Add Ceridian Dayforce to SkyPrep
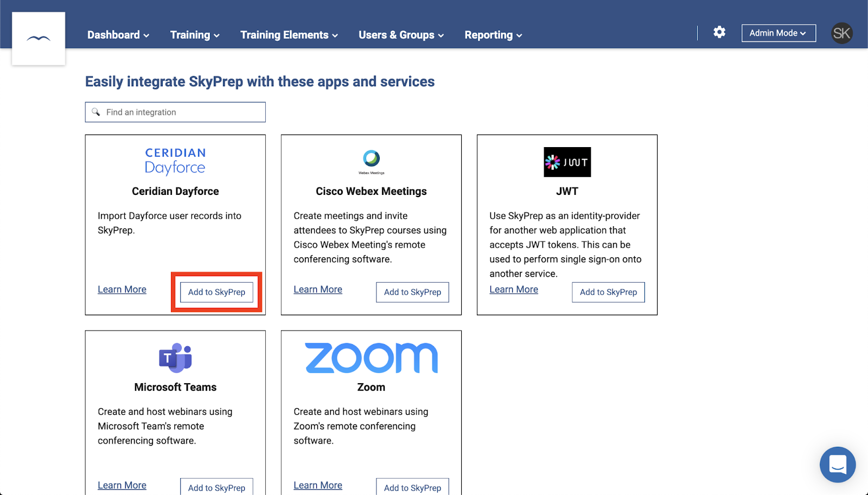 (x=216, y=292)
